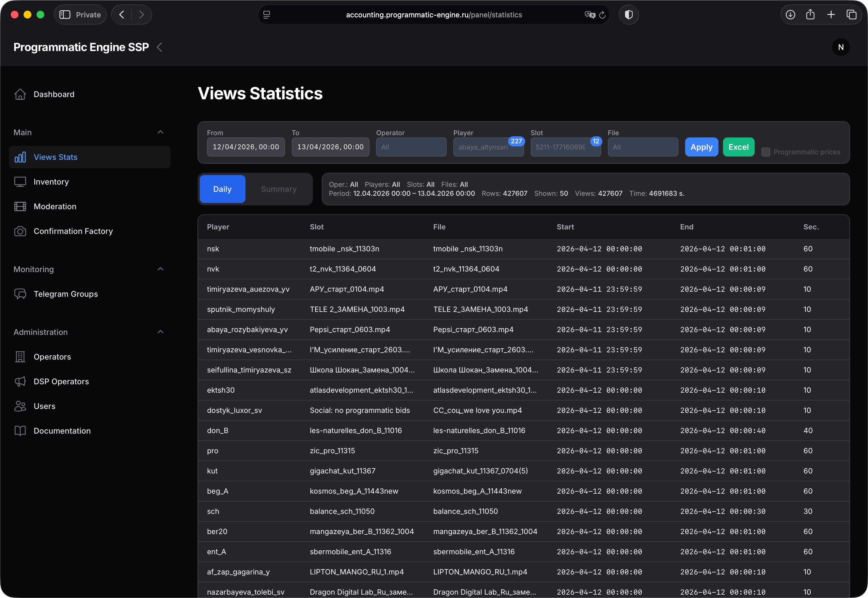Open Confirmation Factory using its camera icon
The height and width of the screenshot is (598, 868).
pyautogui.click(x=20, y=231)
